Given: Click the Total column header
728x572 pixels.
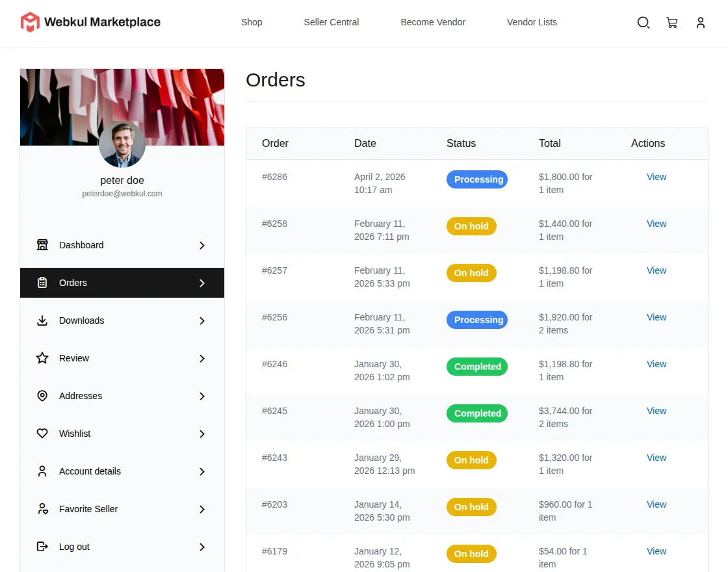Looking at the screenshot, I should [550, 144].
